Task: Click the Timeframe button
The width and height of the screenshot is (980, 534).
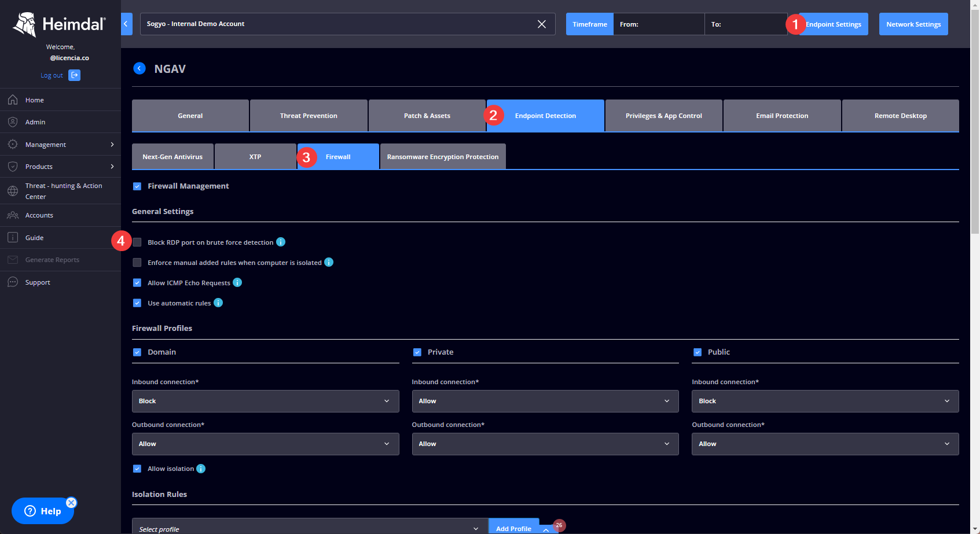Action: click(590, 24)
